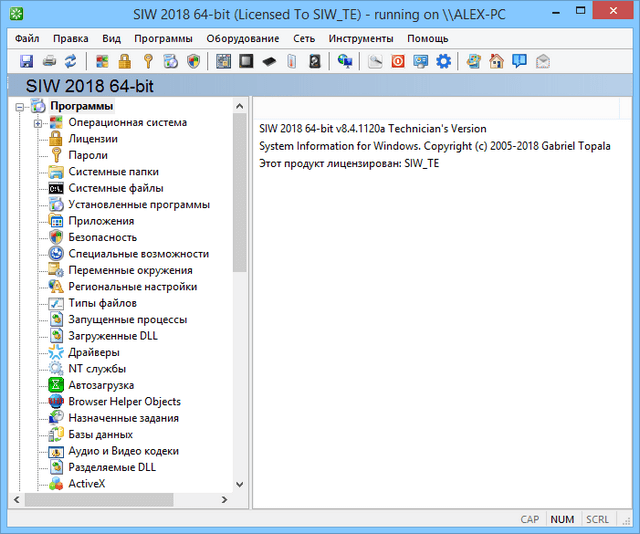The height and width of the screenshot is (534, 640).
Task: Open the Оборудование menu
Action: pos(243,38)
